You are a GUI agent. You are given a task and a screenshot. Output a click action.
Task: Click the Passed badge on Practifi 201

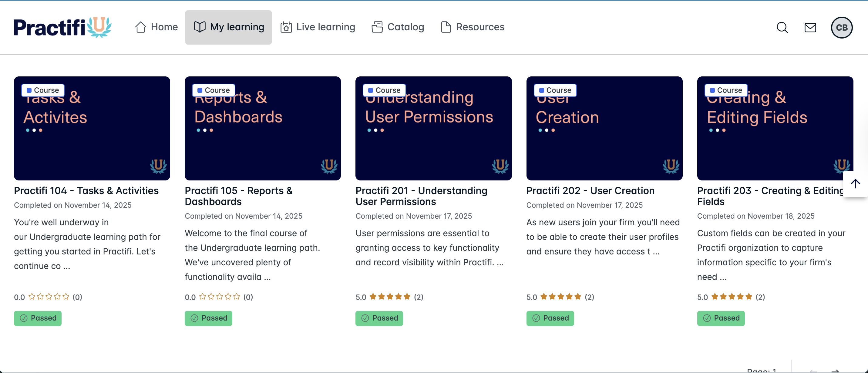(379, 318)
